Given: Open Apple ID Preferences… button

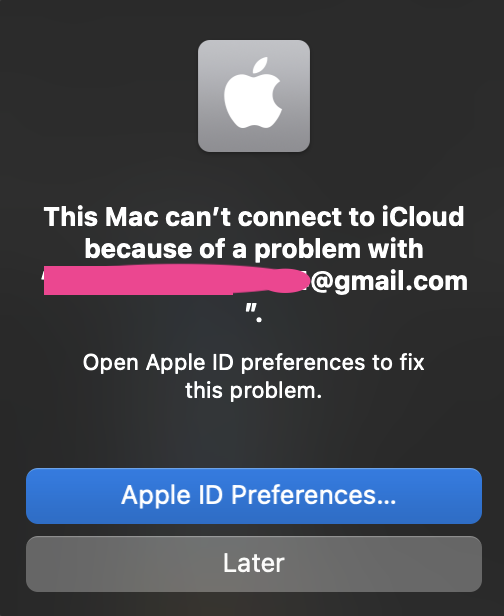Looking at the screenshot, I should 254,496.
